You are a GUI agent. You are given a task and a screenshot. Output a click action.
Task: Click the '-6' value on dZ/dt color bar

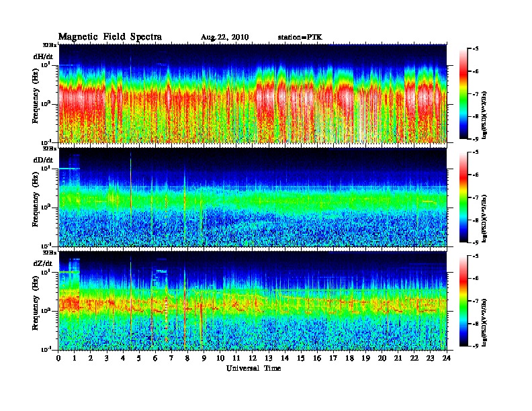coord(476,279)
